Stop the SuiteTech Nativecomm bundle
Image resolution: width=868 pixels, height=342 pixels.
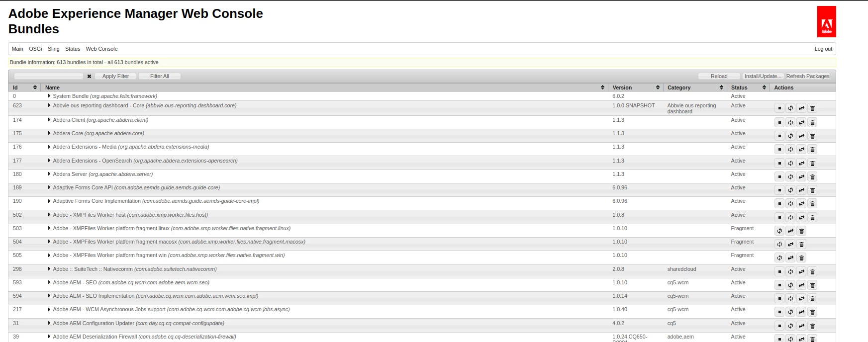point(779,272)
